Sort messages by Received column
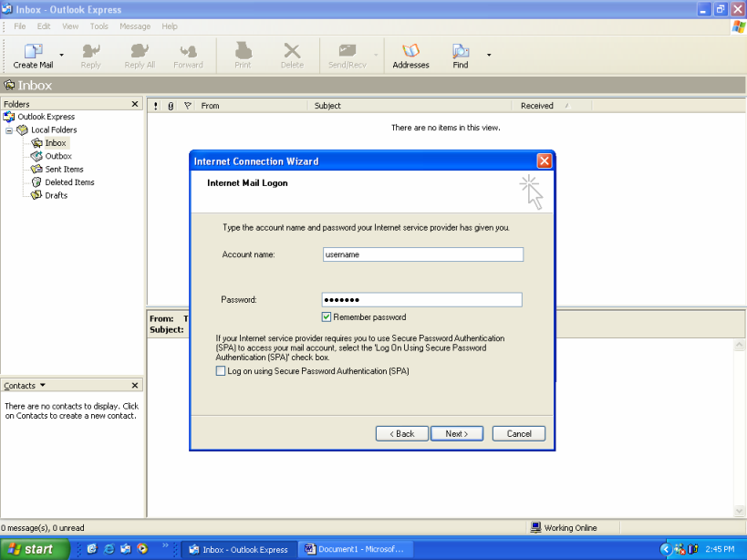747x560 pixels. pos(552,106)
